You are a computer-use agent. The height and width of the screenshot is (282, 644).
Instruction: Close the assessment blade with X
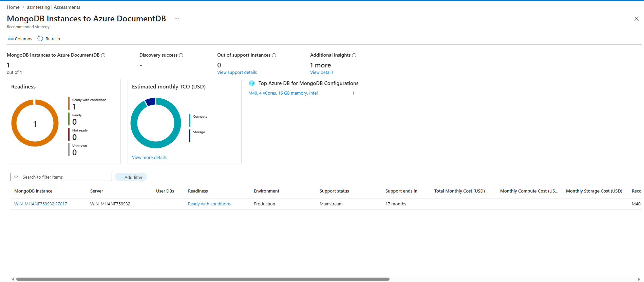[637, 19]
